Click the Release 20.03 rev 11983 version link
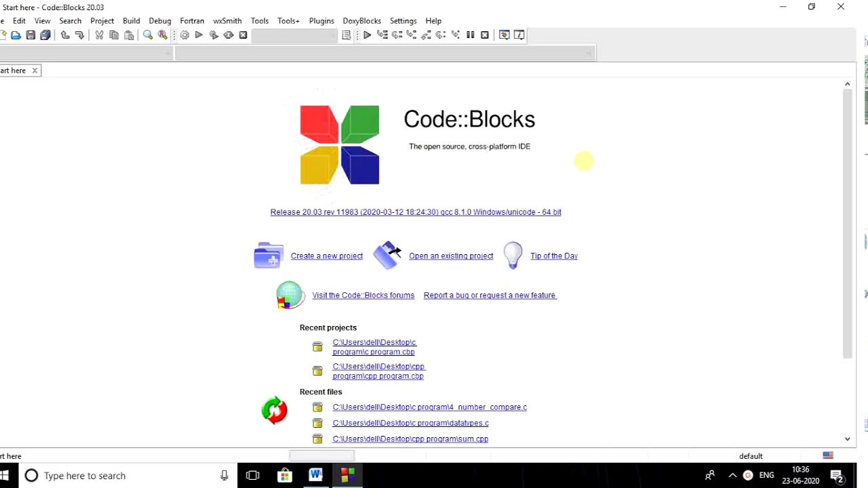Viewport: 868px width, 488px height. [416, 212]
